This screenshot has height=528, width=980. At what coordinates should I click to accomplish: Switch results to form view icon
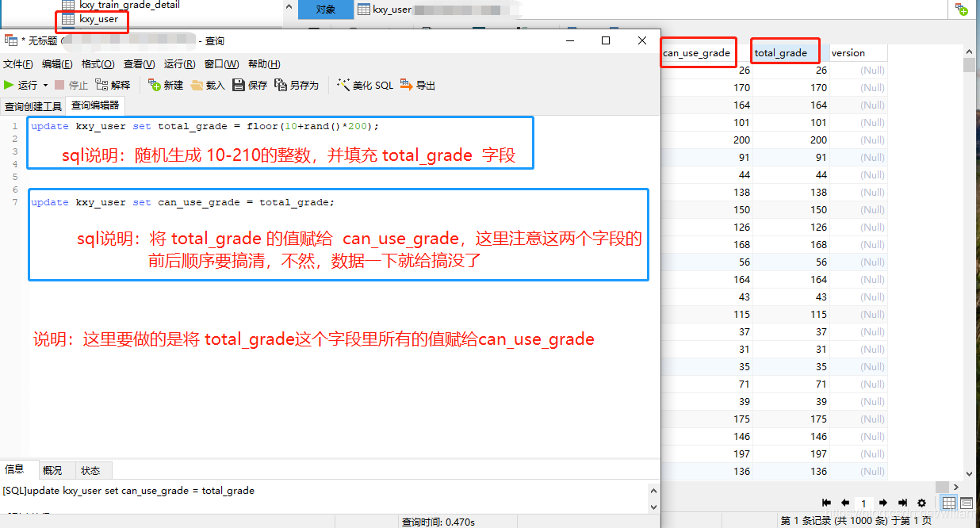point(967,503)
